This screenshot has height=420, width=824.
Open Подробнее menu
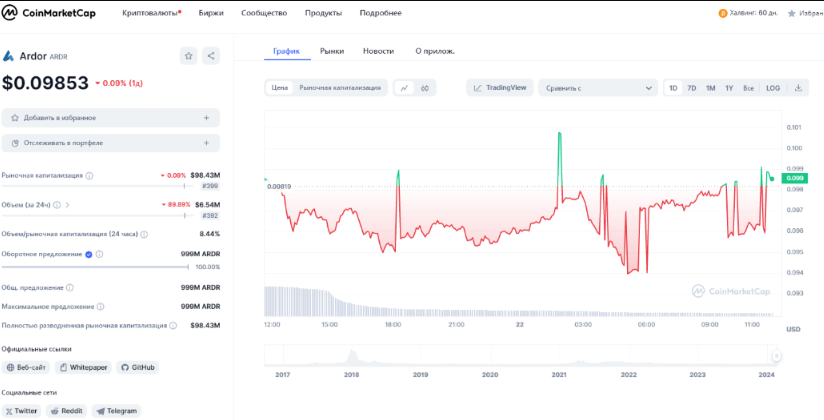[380, 13]
